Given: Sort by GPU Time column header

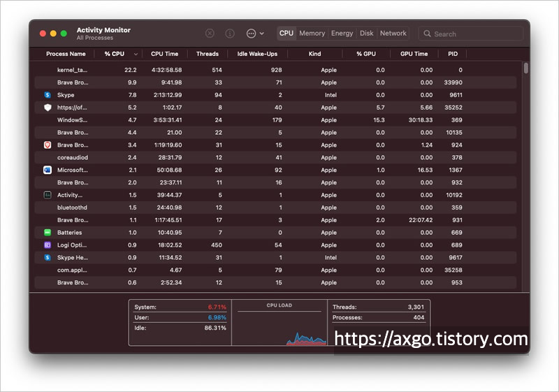Looking at the screenshot, I should [x=414, y=54].
